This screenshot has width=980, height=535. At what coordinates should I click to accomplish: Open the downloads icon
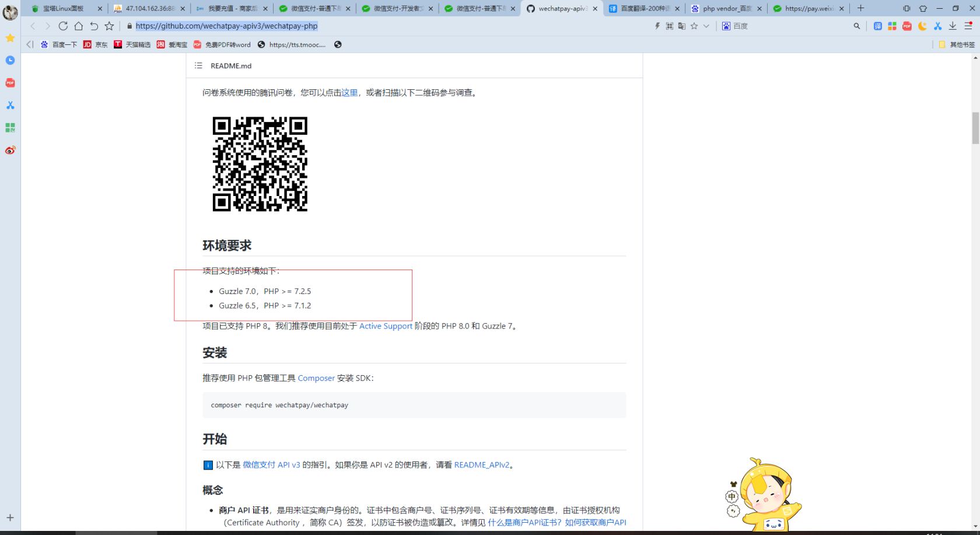pyautogui.click(x=953, y=26)
